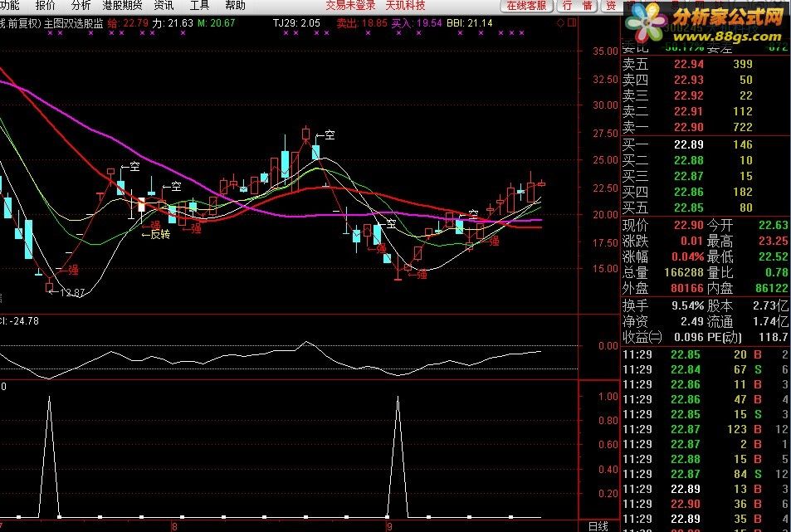Viewport: 791px width, 532px height.
Task: Click the 买入: 19.54 indicator value
Action: tap(417, 23)
